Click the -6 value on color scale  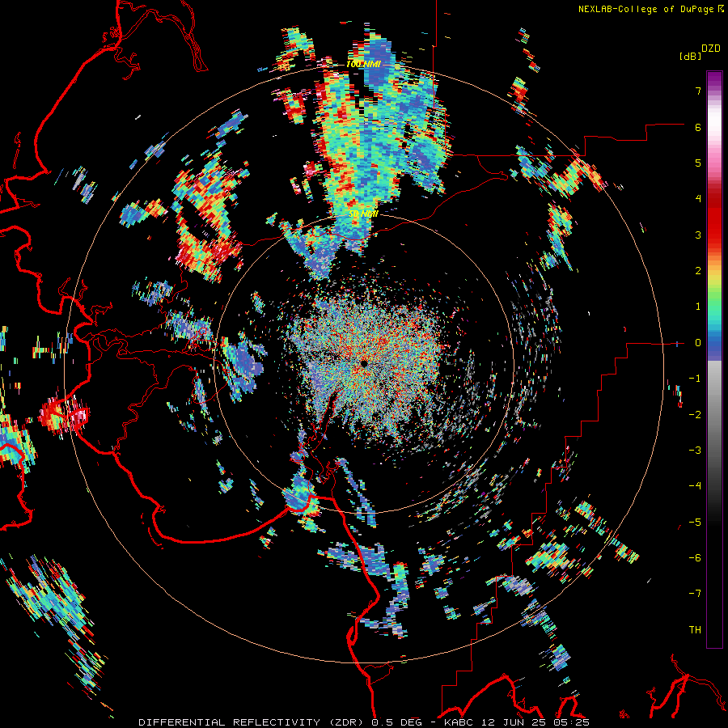tap(695, 558)
